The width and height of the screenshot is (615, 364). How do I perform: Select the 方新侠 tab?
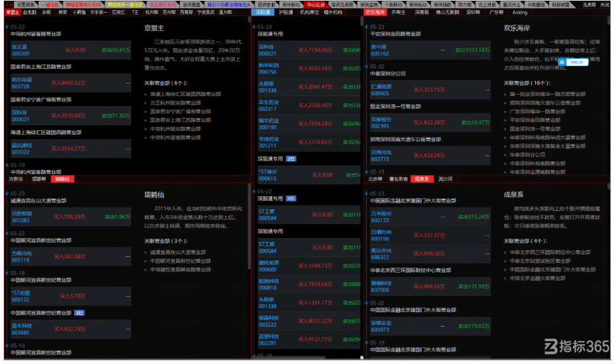[16, 179]
